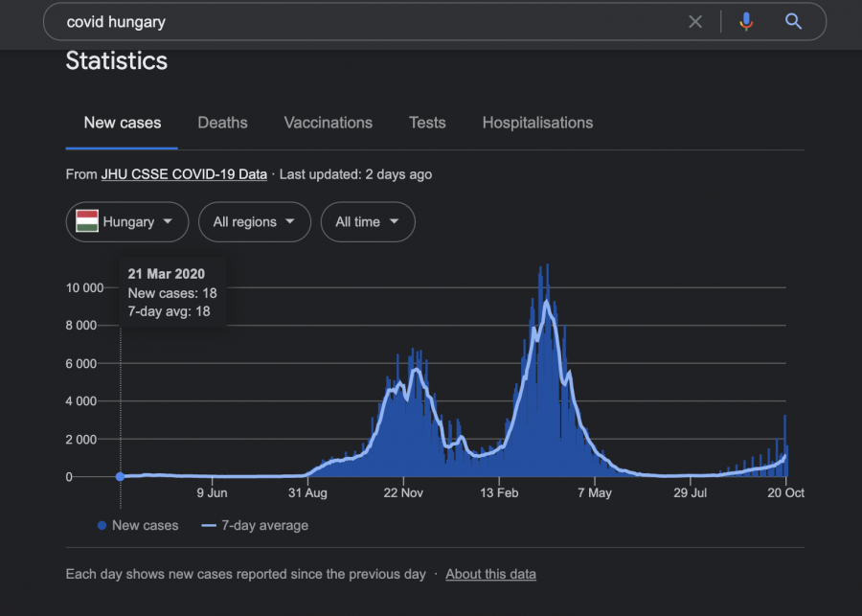This screenshot has height=616, width=862.
Task: Follow the About this data link
Action: click(490, 574)
